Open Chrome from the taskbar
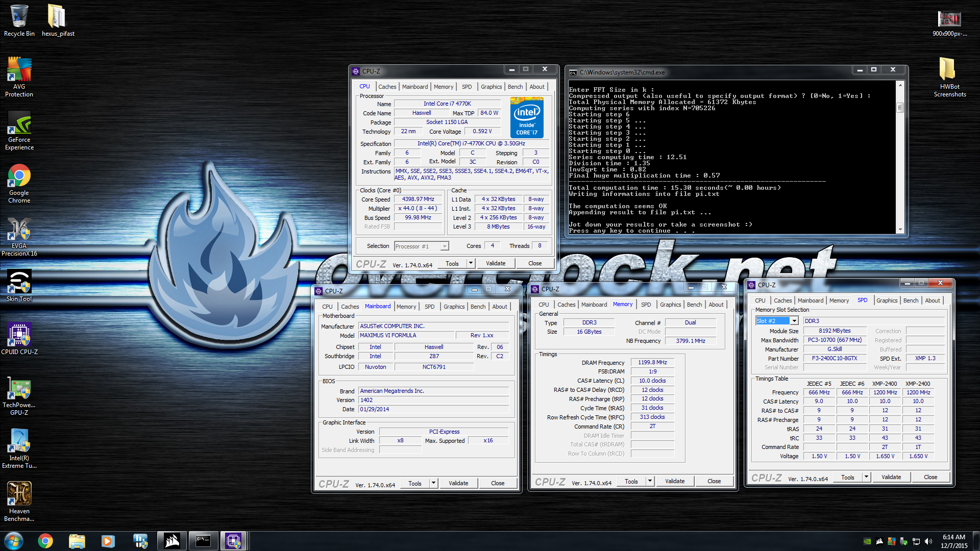This screenshot has width=980, height=551. pyautogui.click(x=45, y=541)
